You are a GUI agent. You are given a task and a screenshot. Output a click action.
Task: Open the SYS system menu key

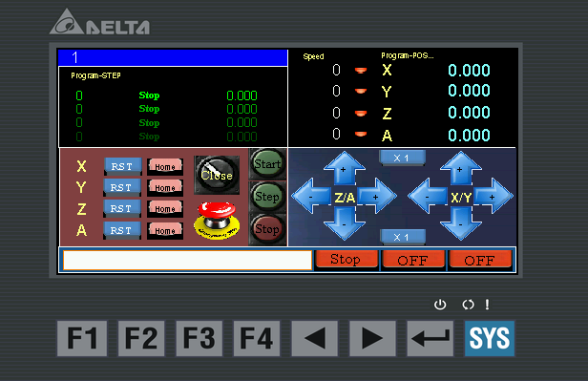tap(490, 338)
